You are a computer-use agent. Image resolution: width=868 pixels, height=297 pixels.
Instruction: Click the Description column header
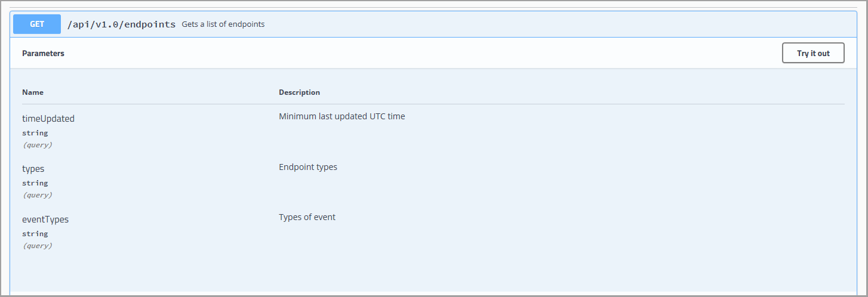[x=299, y=92]
